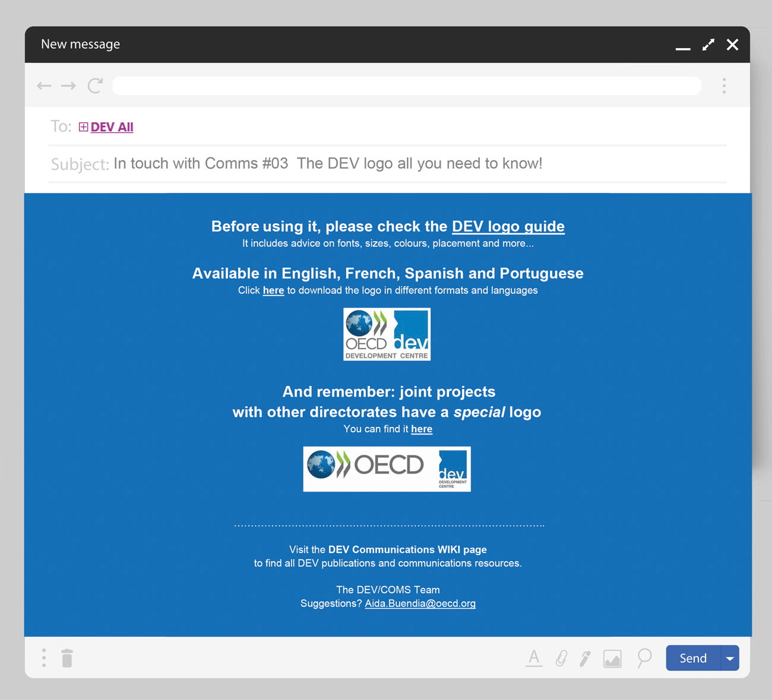Image resolution: width=772 pixels, height=700 pixels.
Task: Open the DEV All recipient link
Action: coord(112,127)
